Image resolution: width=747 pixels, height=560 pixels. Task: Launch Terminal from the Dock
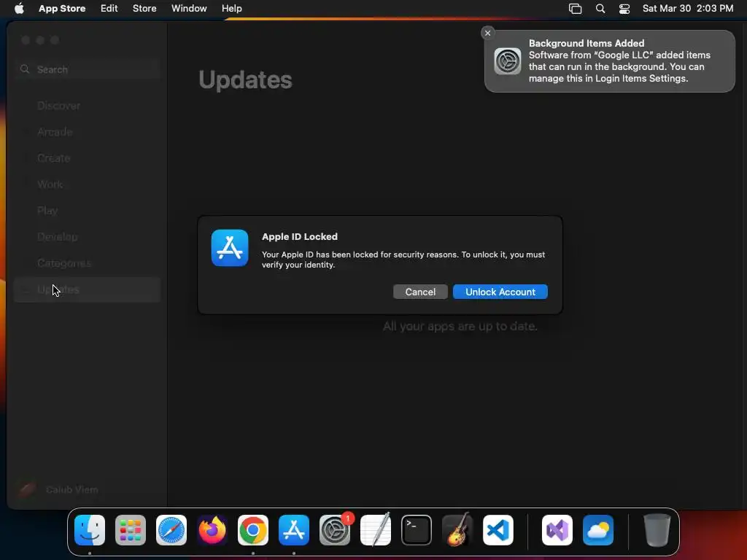point(417,530)
